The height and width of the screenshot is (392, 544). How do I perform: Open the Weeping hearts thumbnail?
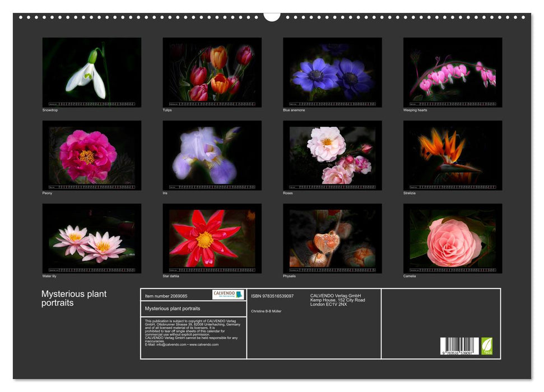pos(452,72)
